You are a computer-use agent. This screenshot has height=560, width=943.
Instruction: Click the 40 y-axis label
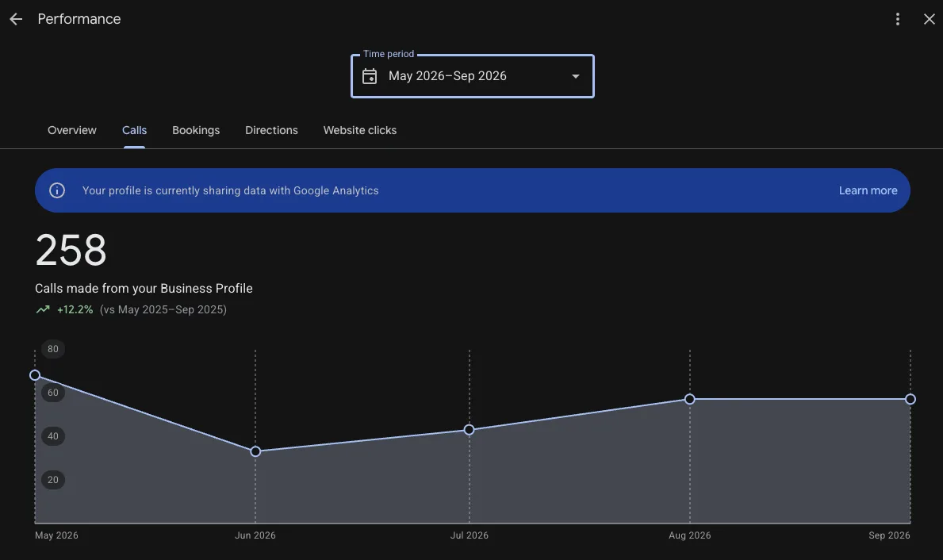(53, 436)
